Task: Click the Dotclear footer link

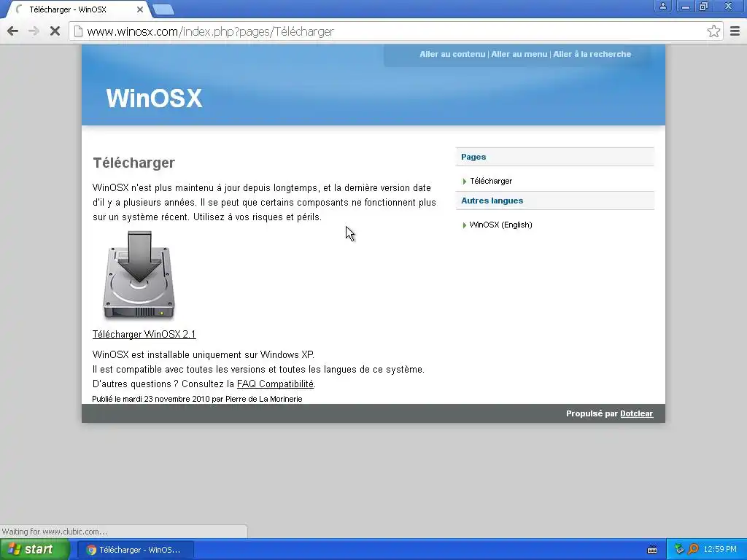Action: pos(636,414)
